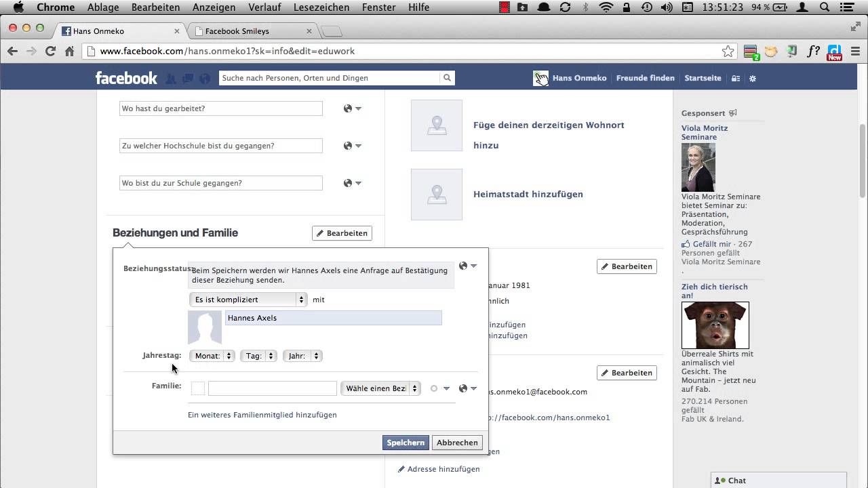868x488 pixels.
Task: Open Jahr dropdown for Jahrestag
Action: point(302,356)
